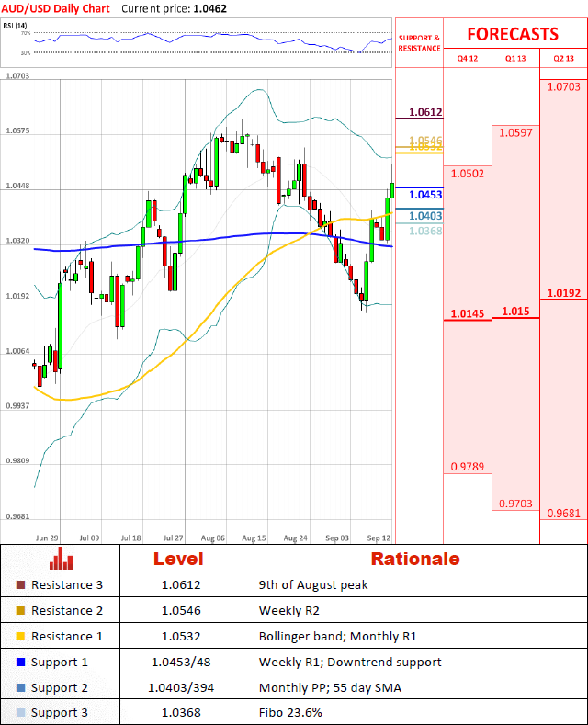
Task: Click the Support 1 row label
Action: (59, 663)
